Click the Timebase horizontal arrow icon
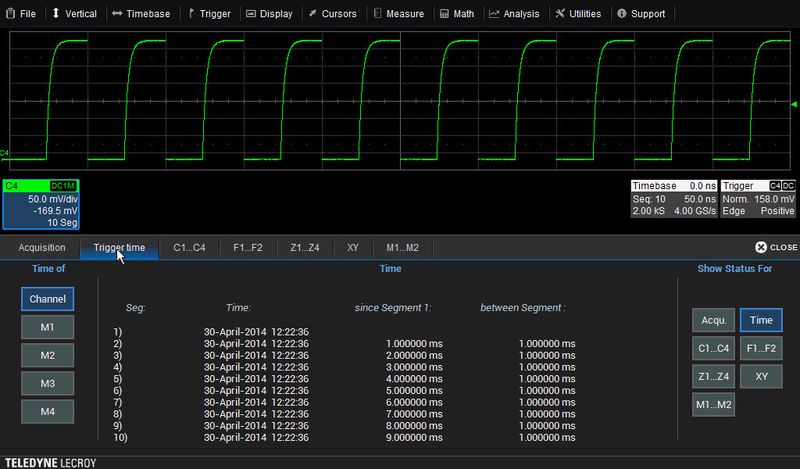800x469 pixels. (117, 14)
